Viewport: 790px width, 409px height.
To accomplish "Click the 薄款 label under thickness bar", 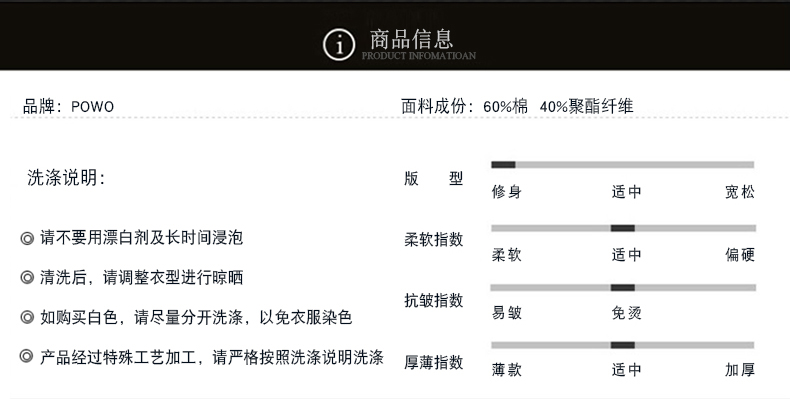I will click(506, 370).
